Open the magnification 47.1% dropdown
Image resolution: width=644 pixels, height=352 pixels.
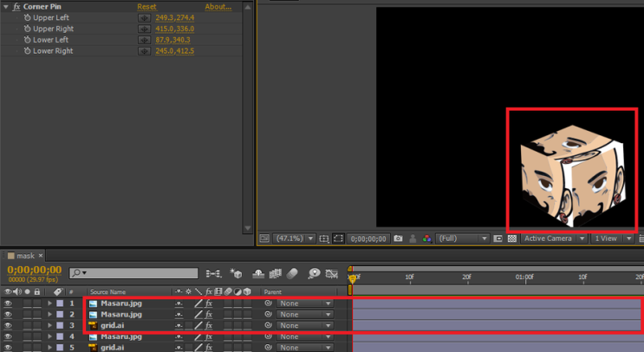[x=294, y=238]
